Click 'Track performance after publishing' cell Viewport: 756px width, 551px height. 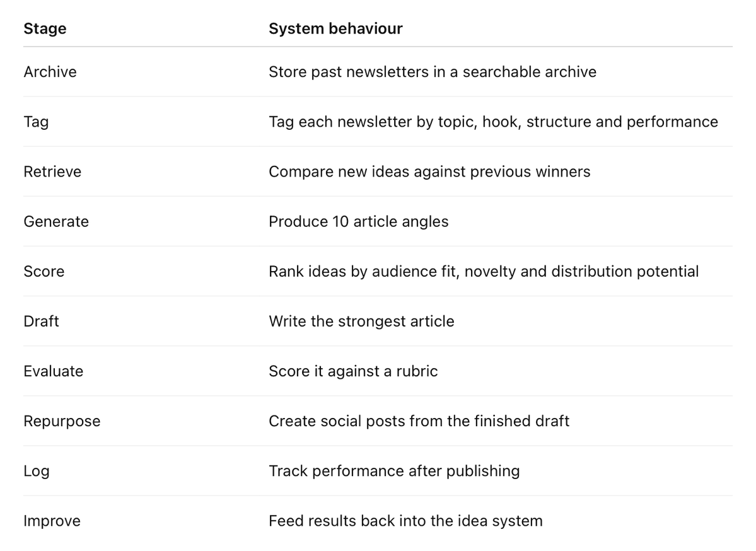click(394, 471)
